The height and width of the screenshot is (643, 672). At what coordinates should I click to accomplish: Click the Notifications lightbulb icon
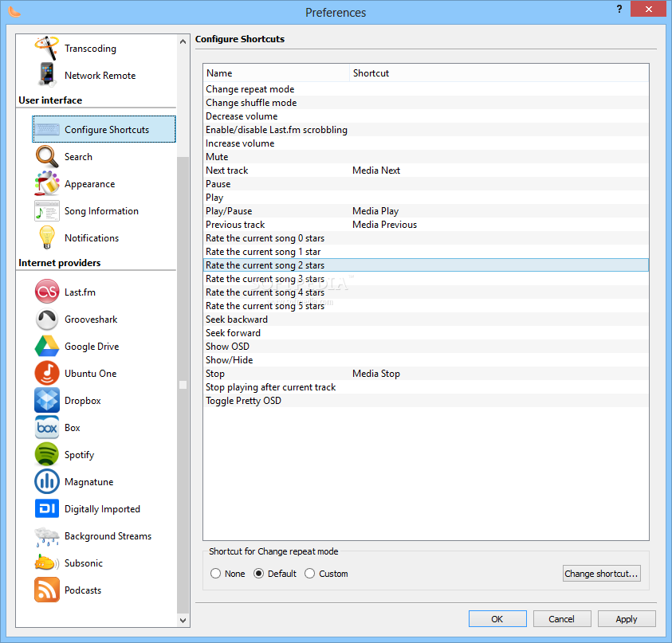coord(47,237)
